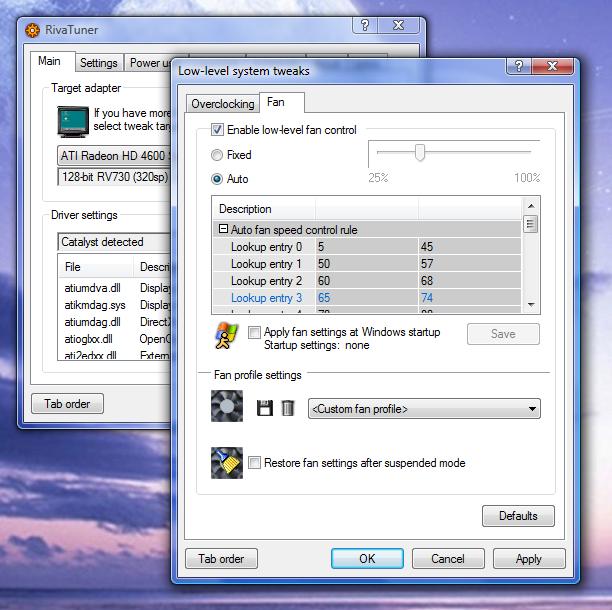Click the Apply button
612x610 pixels.
pyautogui.click(x=528, y=559)
